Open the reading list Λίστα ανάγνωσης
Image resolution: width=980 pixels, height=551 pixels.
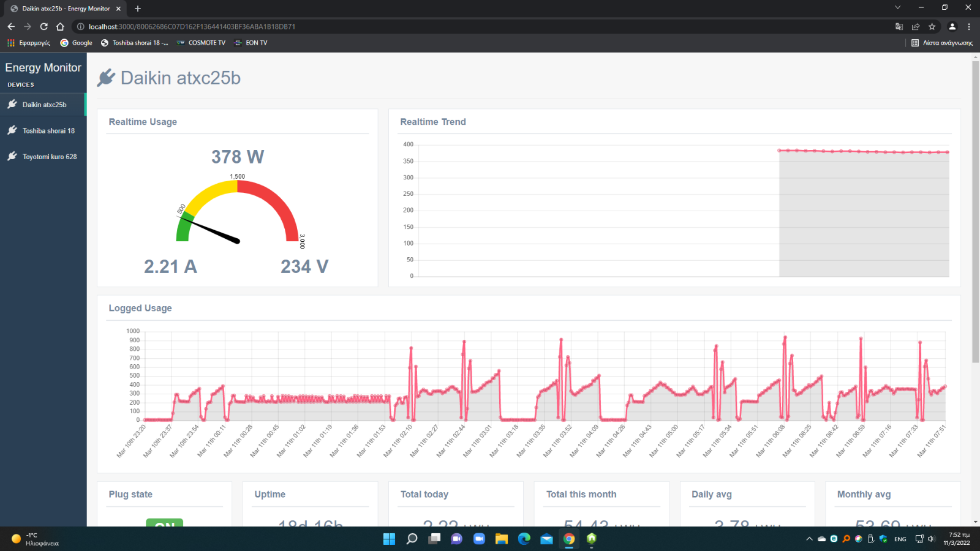(942, 43)
